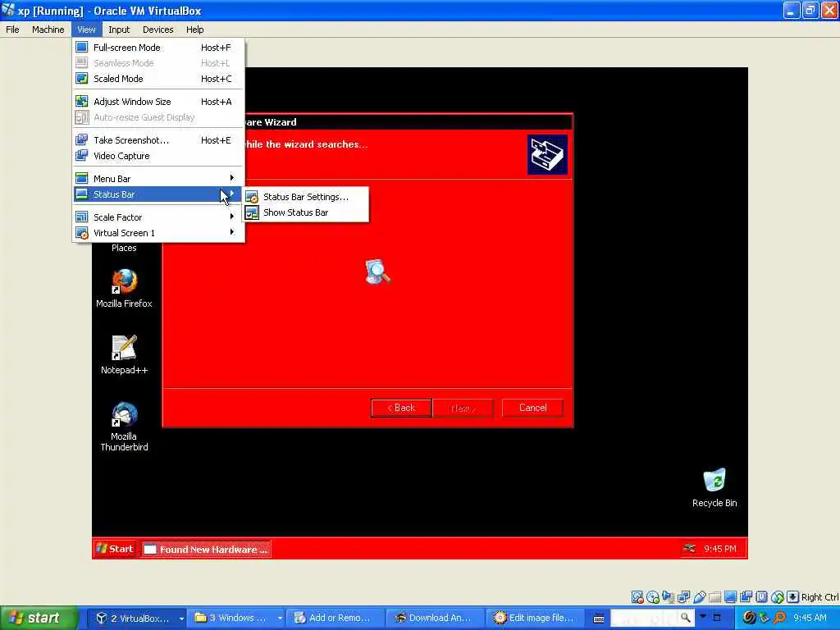Switch to the Edit image file taskbar item

[536, 618]
